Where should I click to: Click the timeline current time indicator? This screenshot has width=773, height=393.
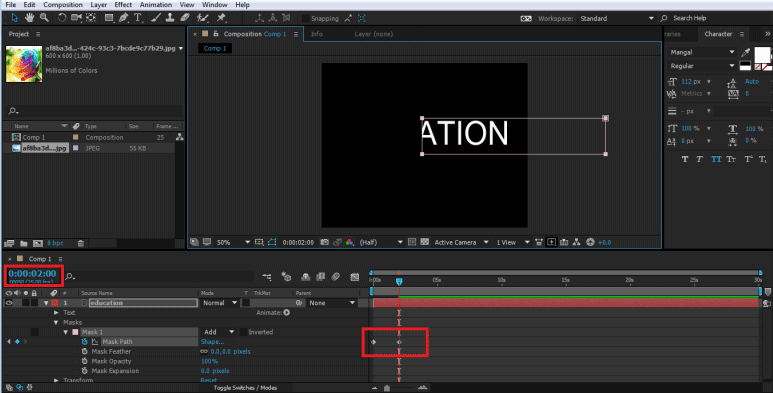(x=399, y=281)
